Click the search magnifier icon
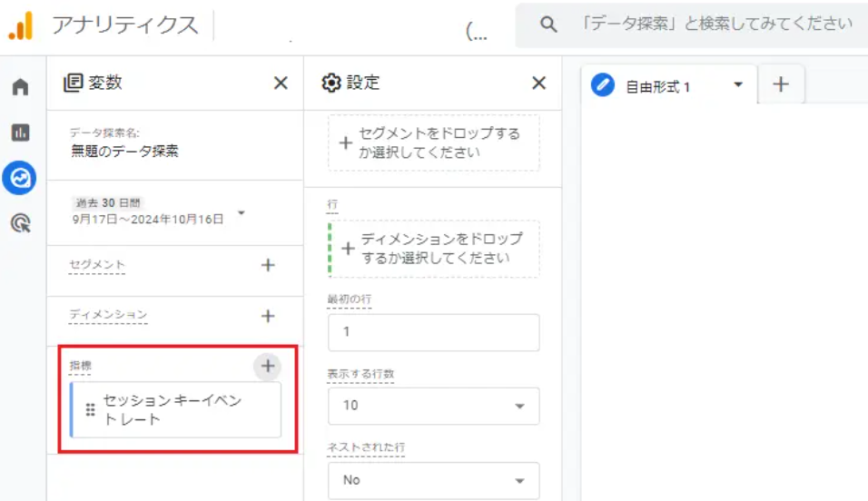868x501 pixels. click(x=548, y=25)
